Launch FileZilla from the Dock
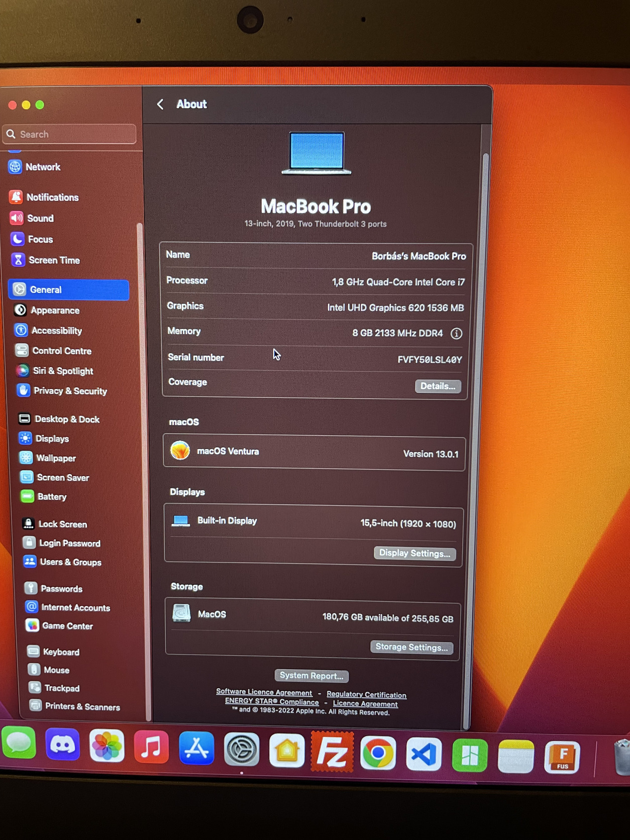This screenshot has width=630, height=840. click(332, 753)
